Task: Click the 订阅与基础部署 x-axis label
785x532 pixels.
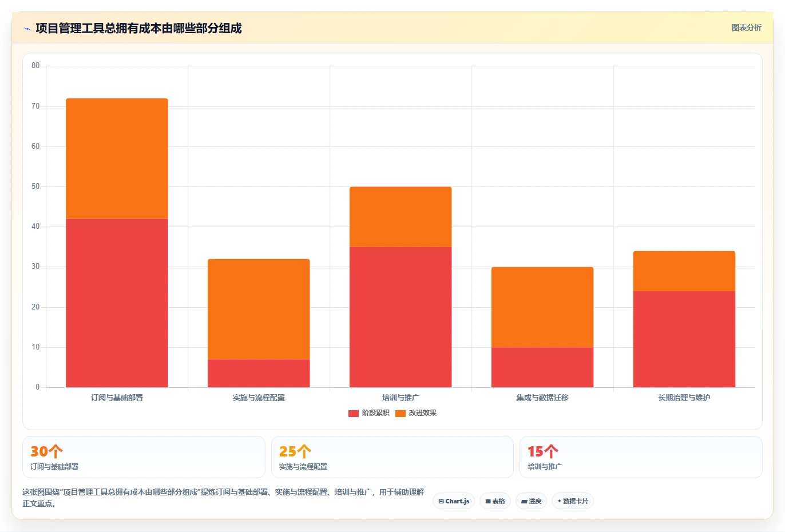Action: (x=117, y=398)
